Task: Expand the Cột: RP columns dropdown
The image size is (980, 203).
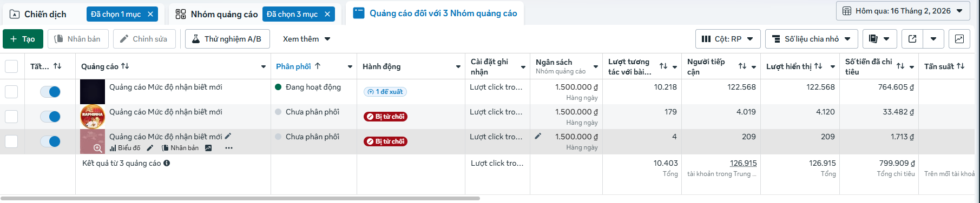Action: [728, 39]
